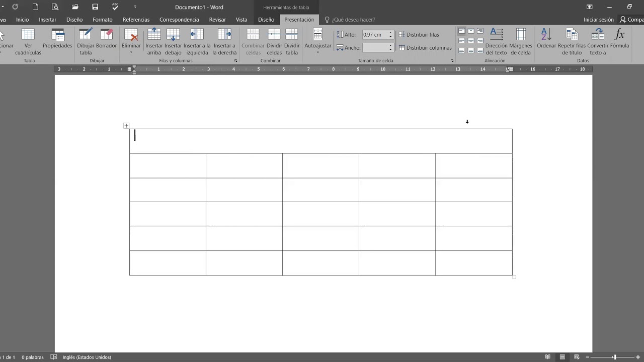
Task: Select align bottom left cell alignment
Action: pos(462,50)
